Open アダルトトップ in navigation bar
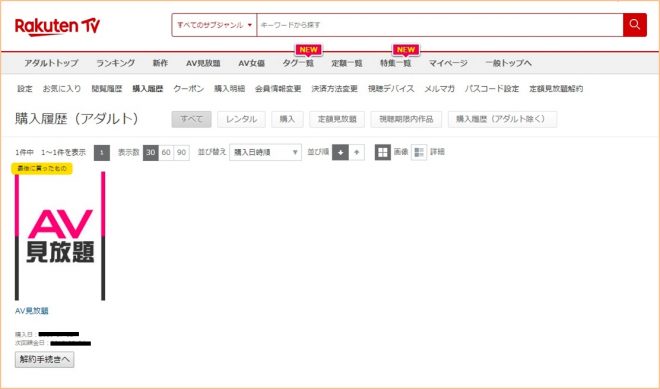Image resolution: width=660 pixels, height=389 pixels. coord(51,63)
